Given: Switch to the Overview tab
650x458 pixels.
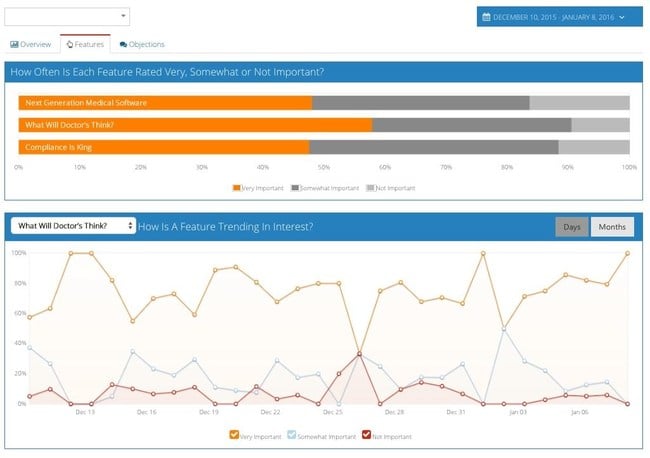Looking at the screenshot, I should pos(31,44).
